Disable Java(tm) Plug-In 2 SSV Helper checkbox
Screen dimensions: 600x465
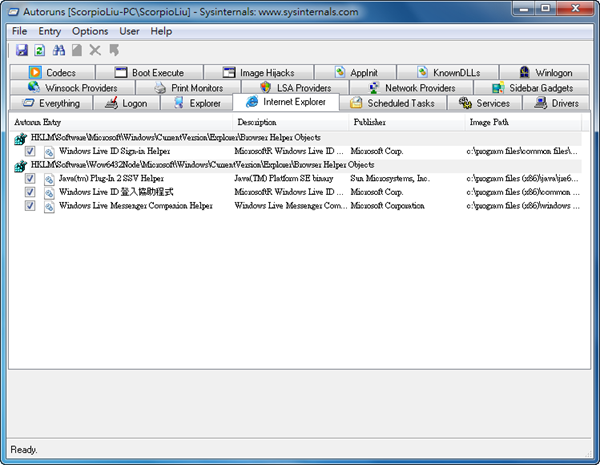pos(30,178)
